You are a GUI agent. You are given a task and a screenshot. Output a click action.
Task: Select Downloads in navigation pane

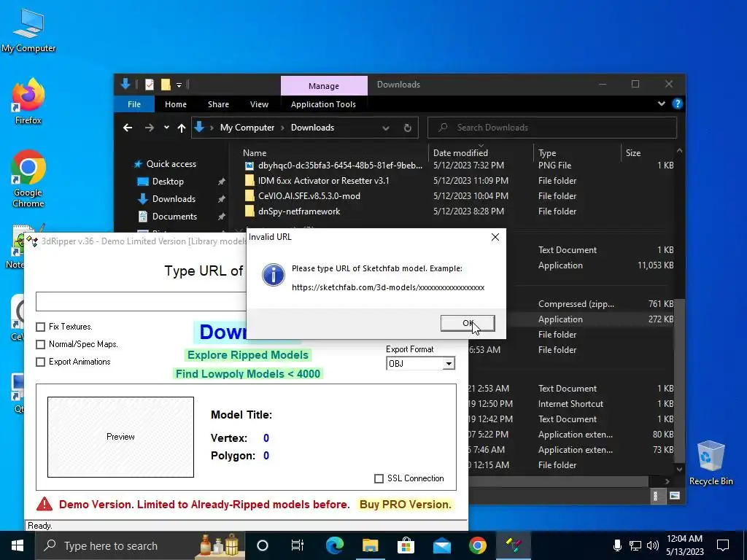(x=174, y=199)
